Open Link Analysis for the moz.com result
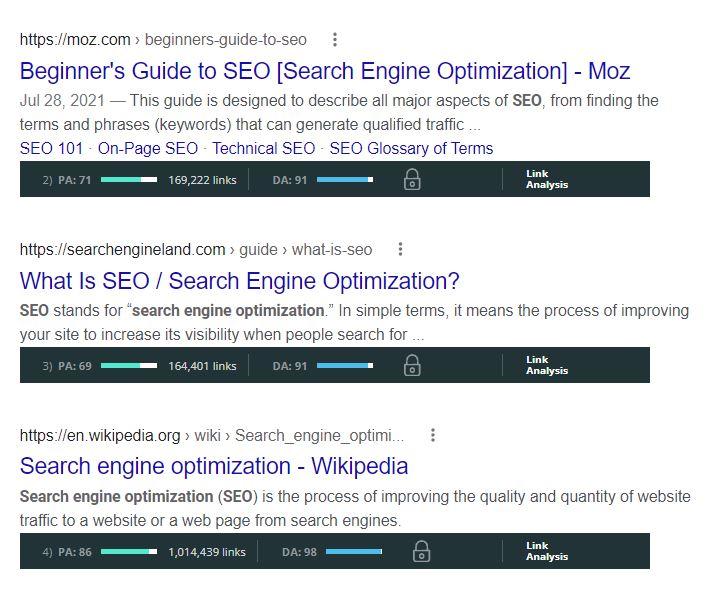720x592 pixels. tap(546, 179)
